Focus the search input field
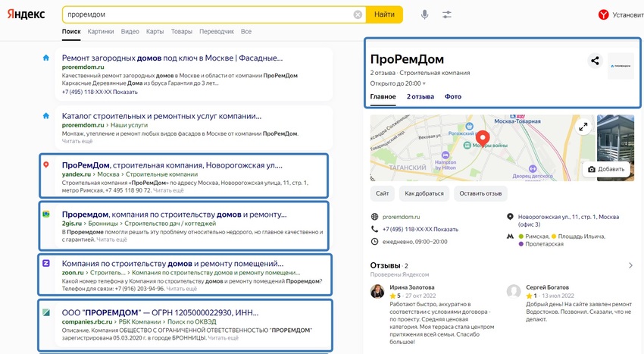This screenshot has width=644, height=354. point(209,15)
